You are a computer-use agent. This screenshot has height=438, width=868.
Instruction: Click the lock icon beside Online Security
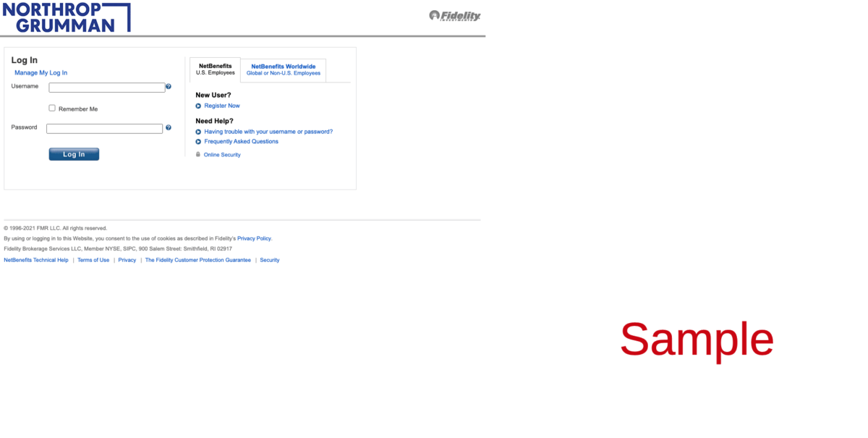[x=198, y=154]
